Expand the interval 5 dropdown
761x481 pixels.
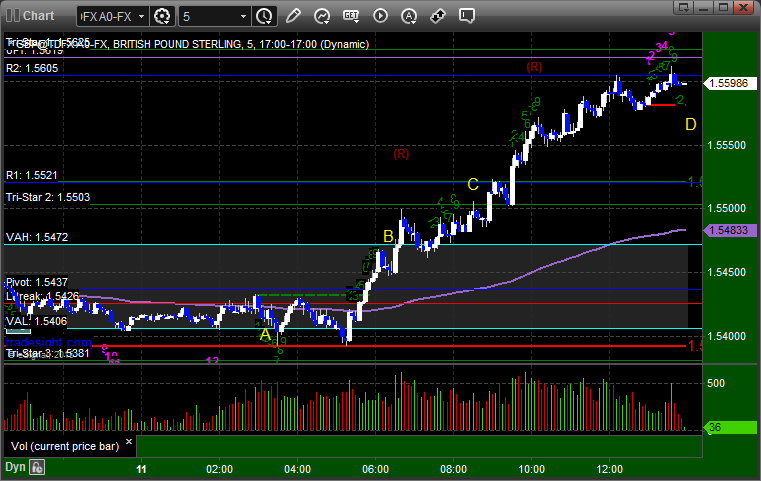[244, 17]
